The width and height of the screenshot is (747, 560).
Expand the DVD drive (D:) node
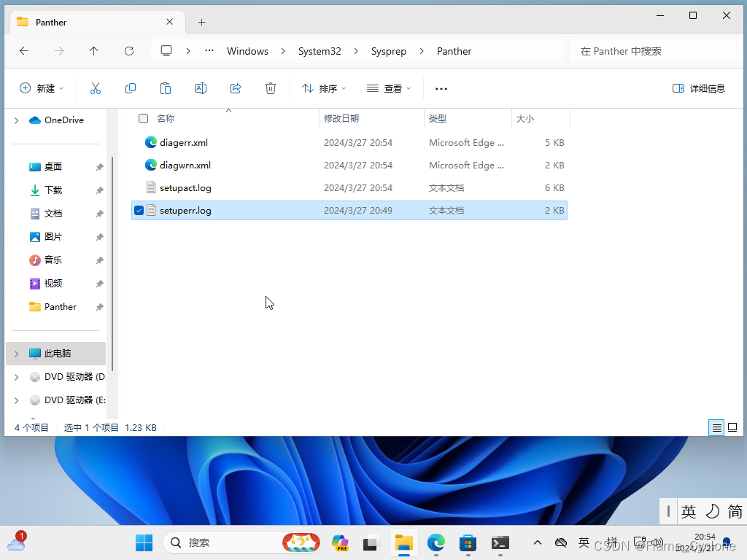coord(17,377)
